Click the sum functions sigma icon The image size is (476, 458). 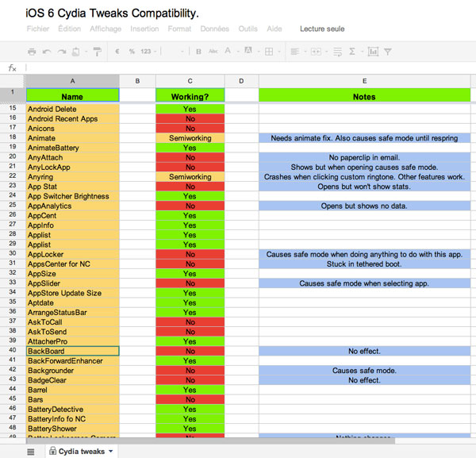352,52
